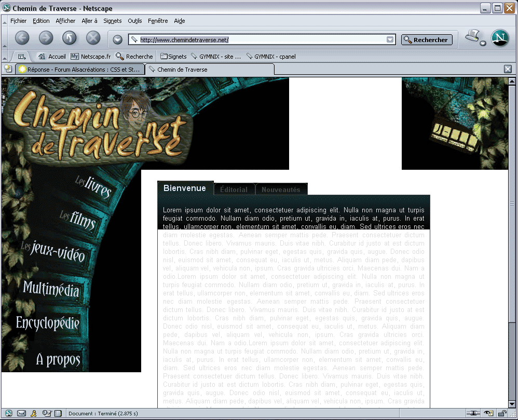This screenshot has width=518, height=420.
Task: Stop loading with the X button
Action: (x=93, y=38)
